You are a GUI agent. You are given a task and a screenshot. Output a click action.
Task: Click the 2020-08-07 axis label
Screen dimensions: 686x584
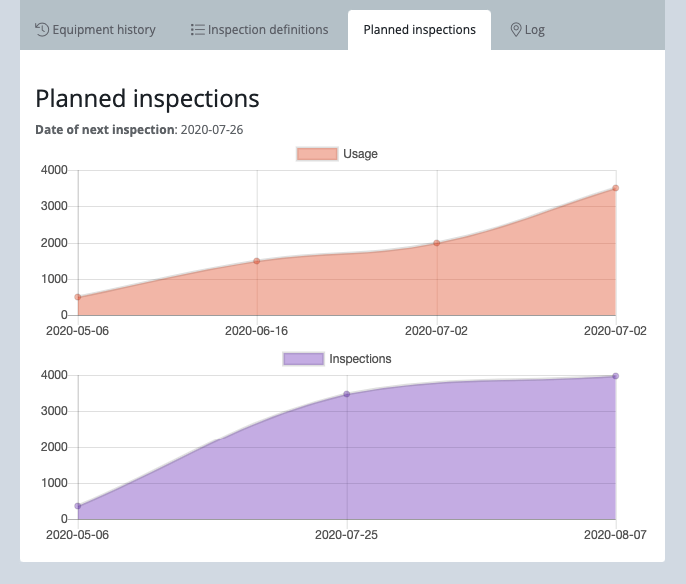pyautogui.click(x=615, y=535)
